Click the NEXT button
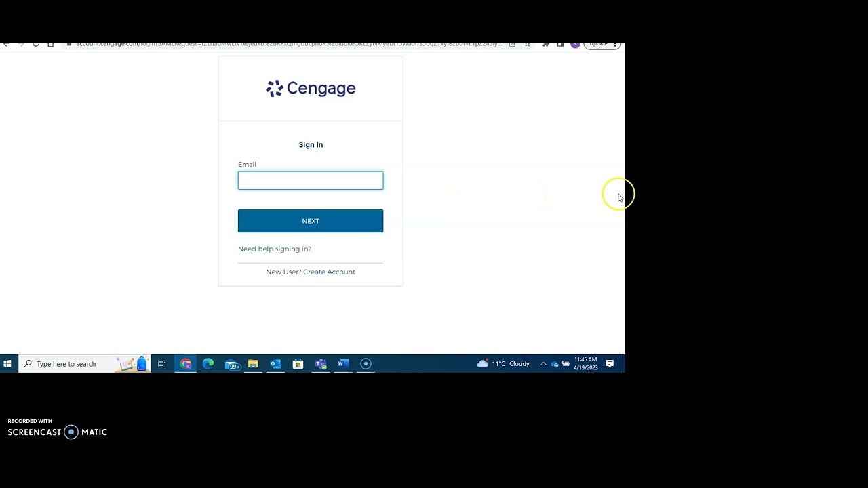Screen dimensions: 868x488 311,221
